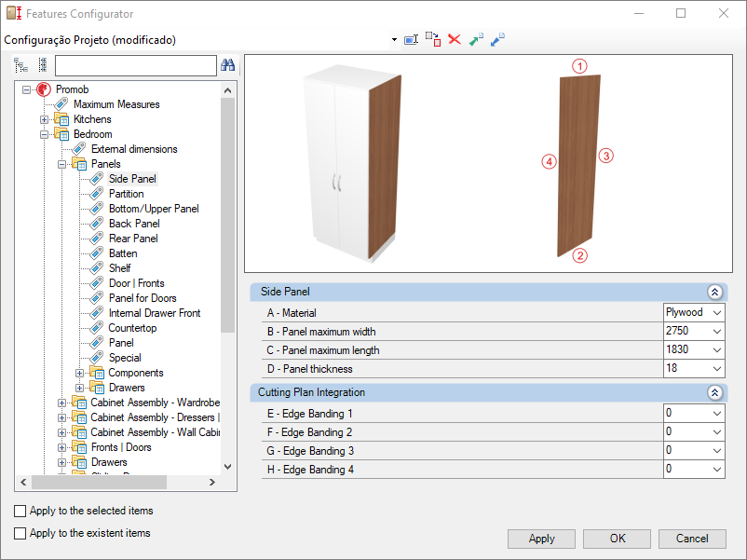Click the tree search input field
The width and height of the screenshot is (747, 560).
coord(136,66)
